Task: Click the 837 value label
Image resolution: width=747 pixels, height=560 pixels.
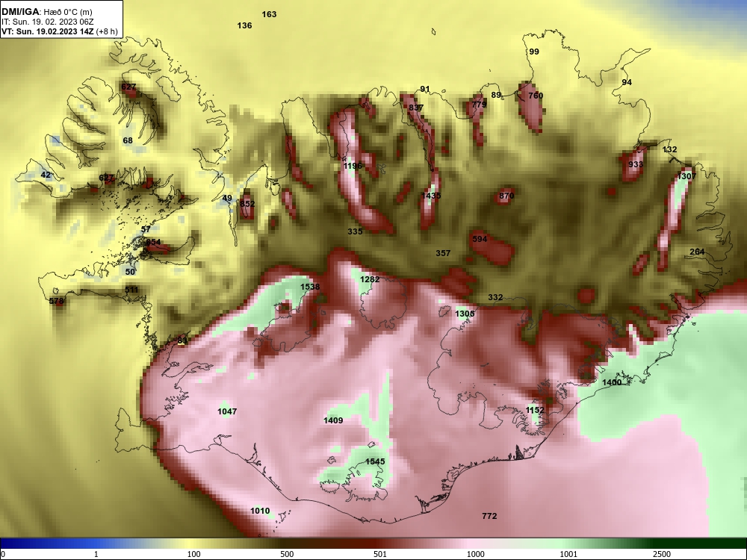Action: pos(416,108)
